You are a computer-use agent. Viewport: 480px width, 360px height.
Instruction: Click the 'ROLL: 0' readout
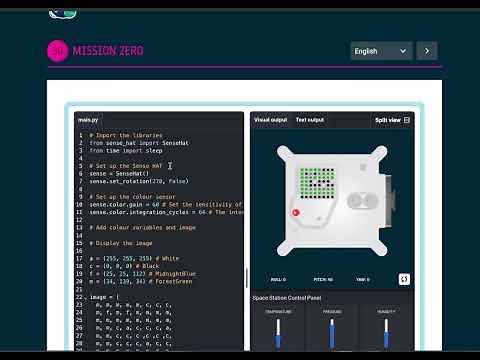(278, 279)
